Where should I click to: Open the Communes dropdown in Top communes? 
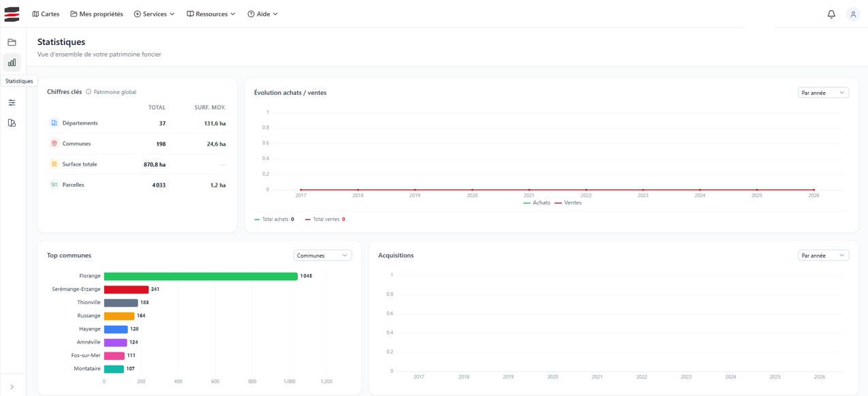[322, 256]
